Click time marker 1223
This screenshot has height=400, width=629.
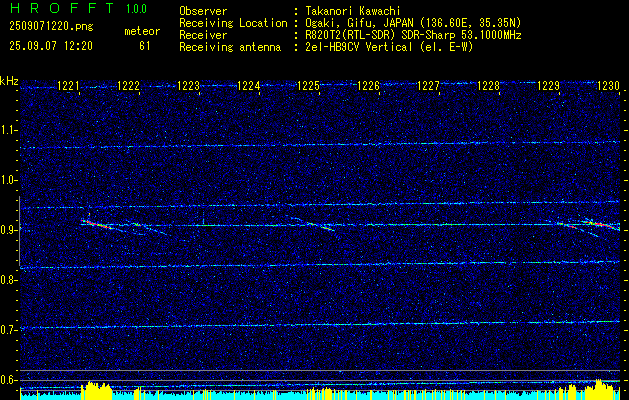[x=188, y=86]
